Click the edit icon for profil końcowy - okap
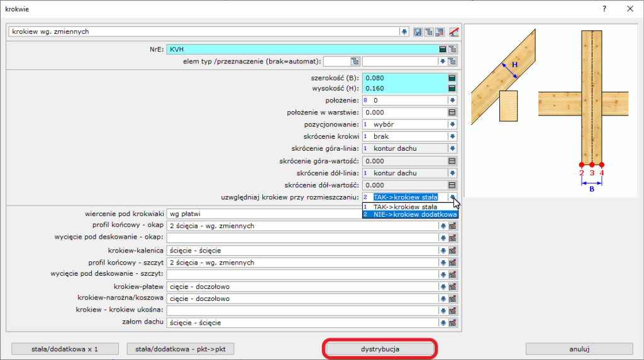 pyautogui.click(x=452, y=226)
